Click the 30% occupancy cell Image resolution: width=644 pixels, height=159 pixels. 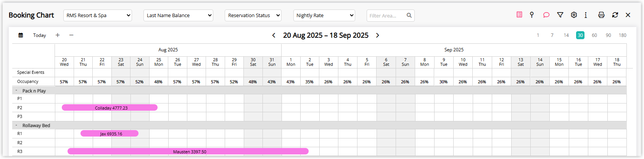(x=443, y=82)
